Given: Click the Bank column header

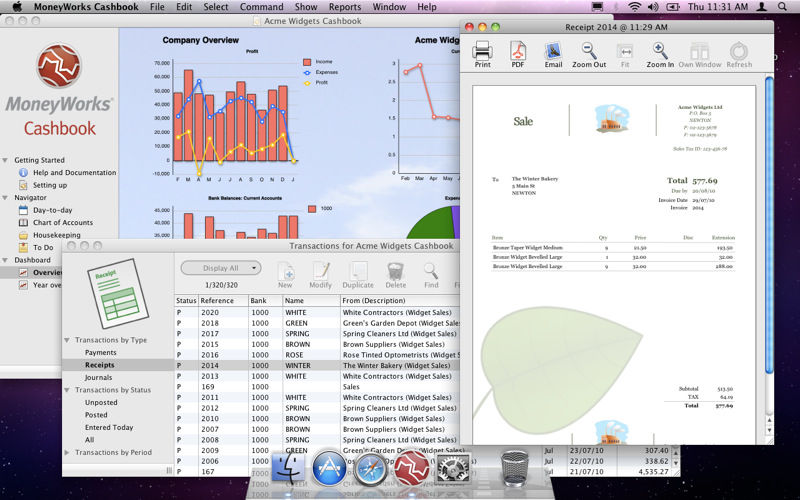Looking at the screenshot, I should (265, 301).
